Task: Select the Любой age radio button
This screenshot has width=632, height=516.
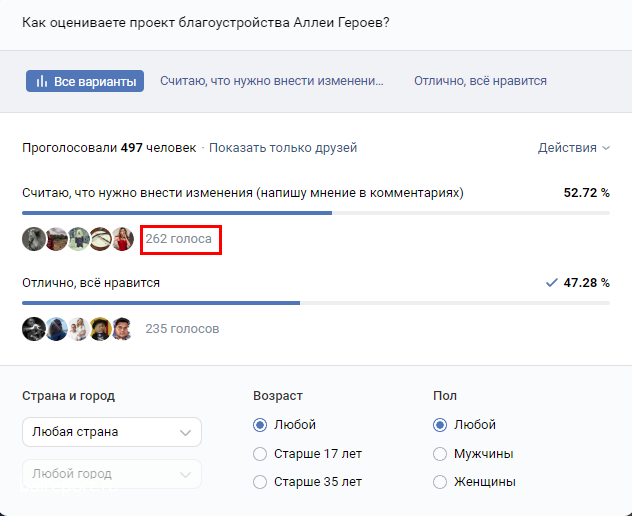Action: point(261,425)
